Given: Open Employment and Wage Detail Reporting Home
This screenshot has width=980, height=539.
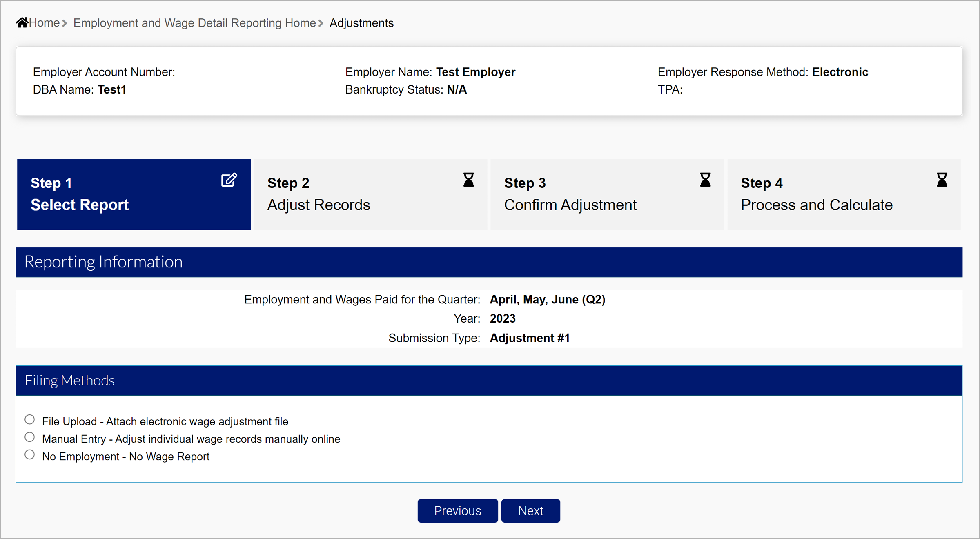Looking at the screenshot, I should click(x=194, y=23).
